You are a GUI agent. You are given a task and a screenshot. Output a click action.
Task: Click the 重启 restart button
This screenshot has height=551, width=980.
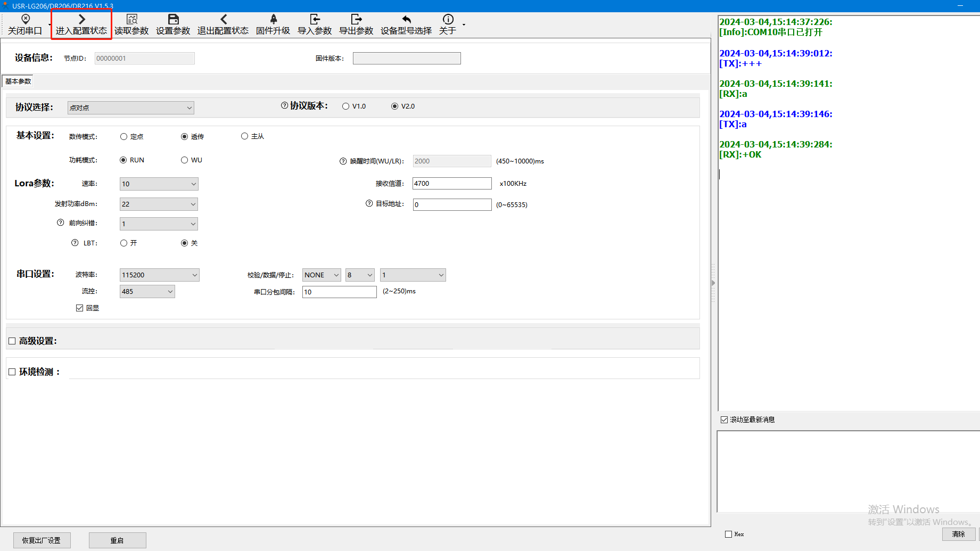117,540
